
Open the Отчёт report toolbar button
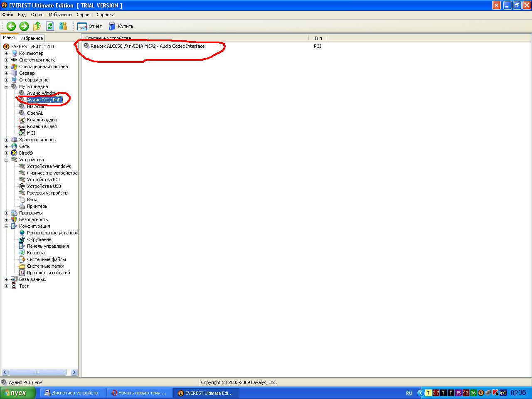(x=89, y=26)
